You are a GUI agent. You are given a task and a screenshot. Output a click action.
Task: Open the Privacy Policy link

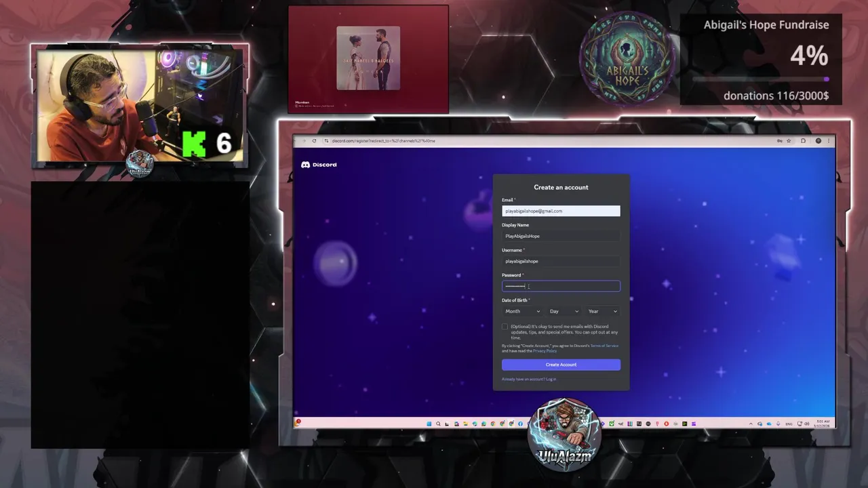tap(545, 351)
